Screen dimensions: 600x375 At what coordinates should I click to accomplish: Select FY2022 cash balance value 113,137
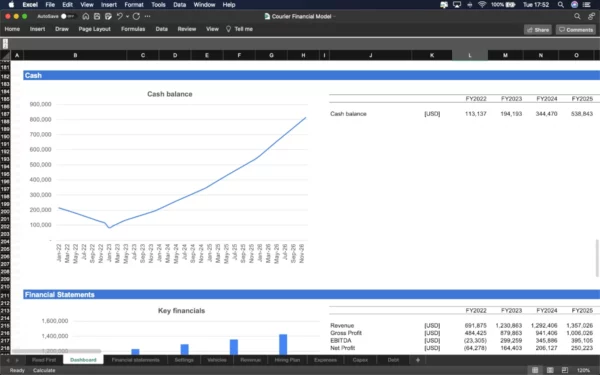point(476,114)
